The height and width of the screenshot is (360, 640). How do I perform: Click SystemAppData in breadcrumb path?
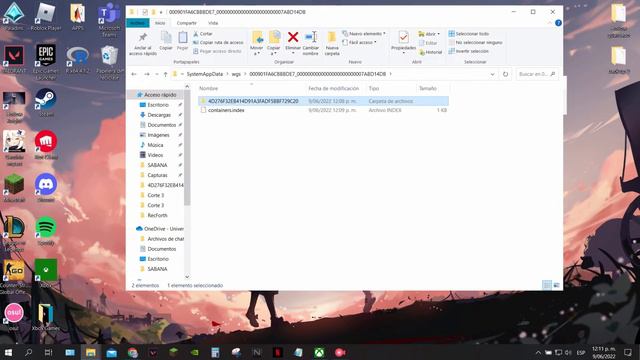point(205,74)
